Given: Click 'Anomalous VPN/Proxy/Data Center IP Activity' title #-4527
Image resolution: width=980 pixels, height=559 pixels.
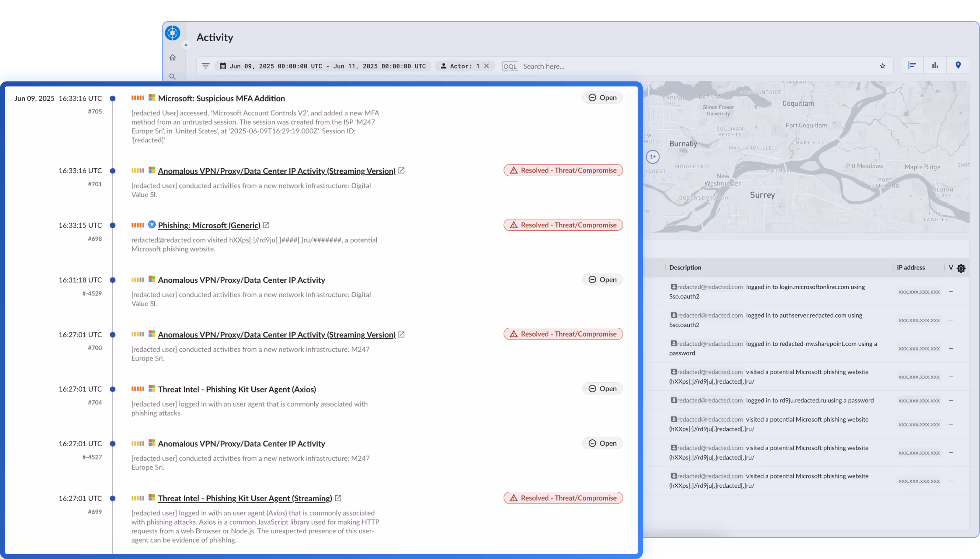Looking at the screenshot, I should point(242,444).
